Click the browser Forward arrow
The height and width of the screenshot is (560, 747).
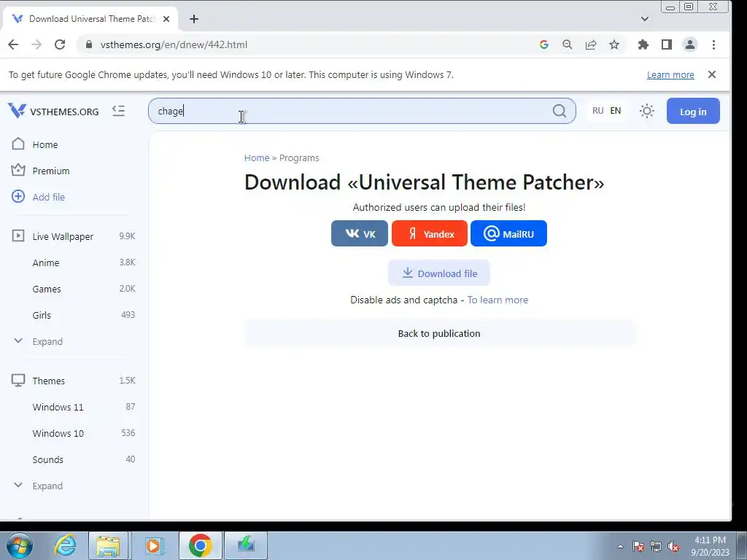[x=36, y=44]
